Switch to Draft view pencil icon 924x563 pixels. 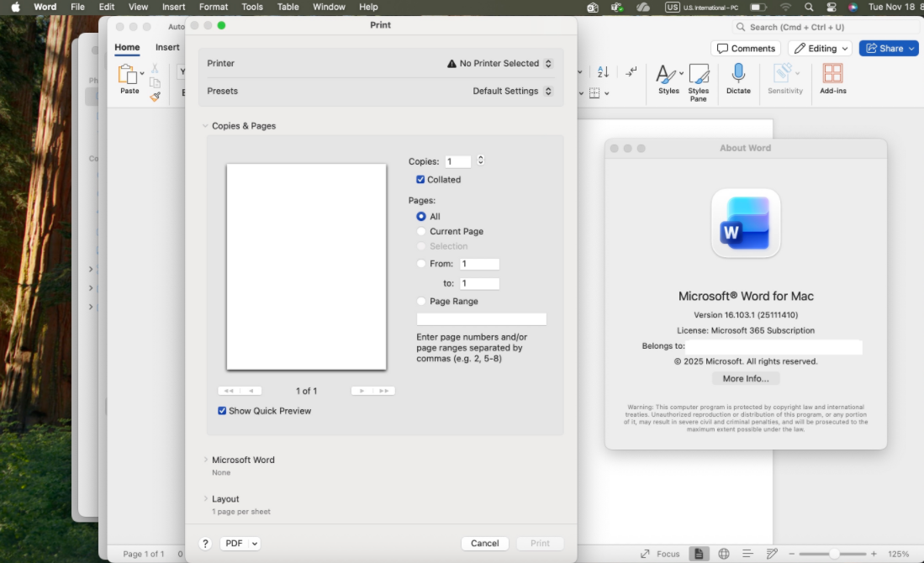click(772, 554)
